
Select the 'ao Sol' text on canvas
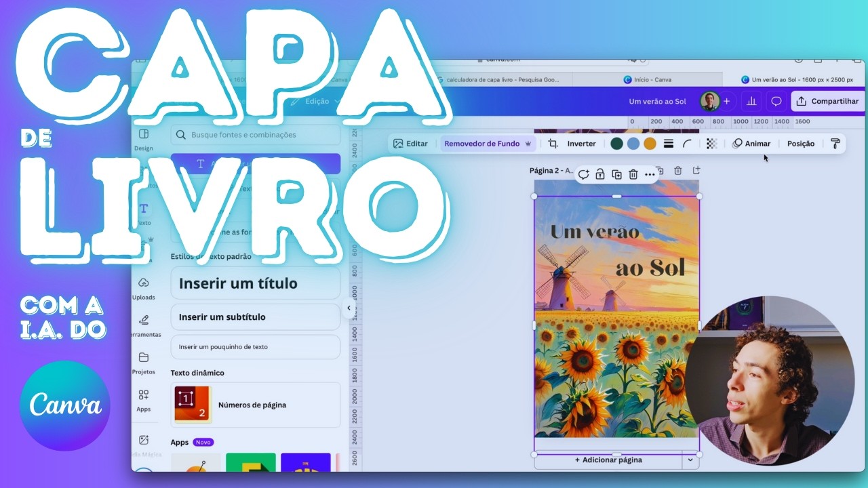coord(650,268)
